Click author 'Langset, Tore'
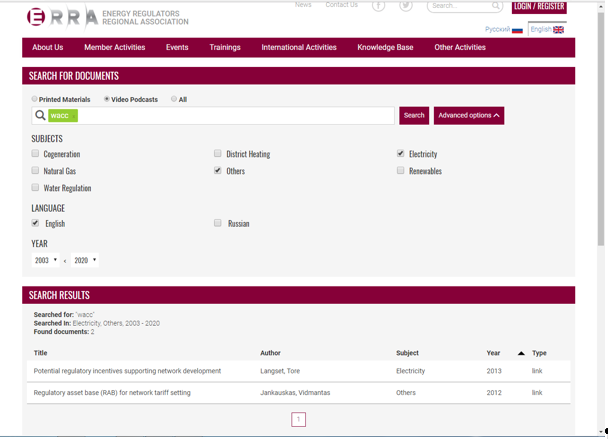 [x=280, y=371]
